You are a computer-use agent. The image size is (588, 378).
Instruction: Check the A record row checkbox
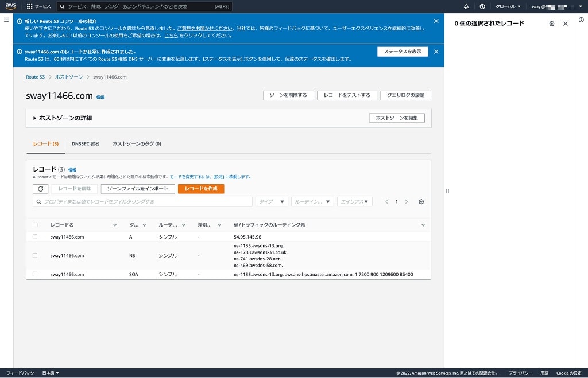coord(35,236)
